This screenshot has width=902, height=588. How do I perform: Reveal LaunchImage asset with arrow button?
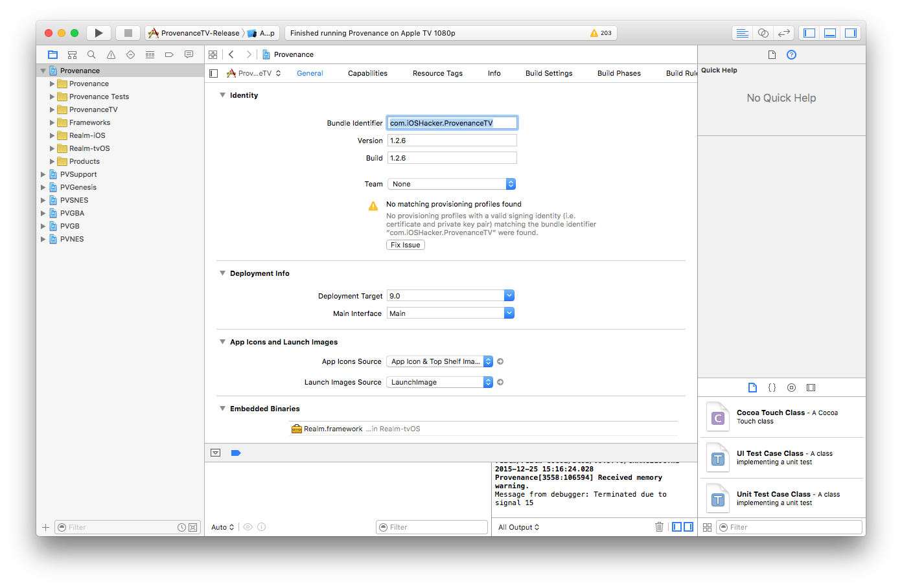pyautogui.click(x=500, y=382)
